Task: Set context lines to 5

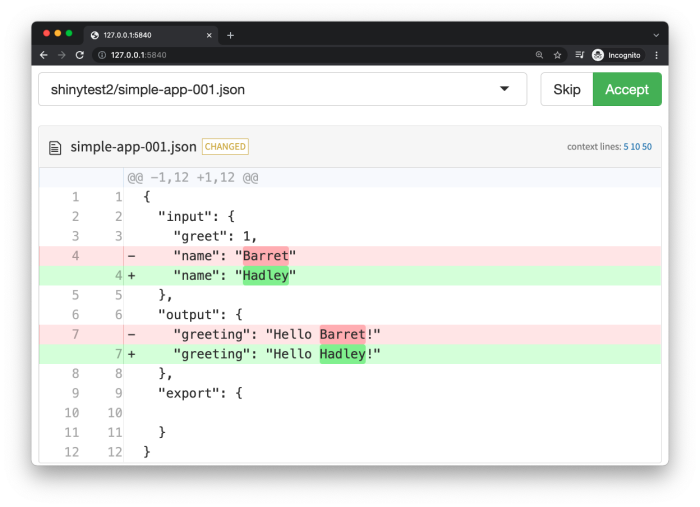Action: tap(626, 147)
